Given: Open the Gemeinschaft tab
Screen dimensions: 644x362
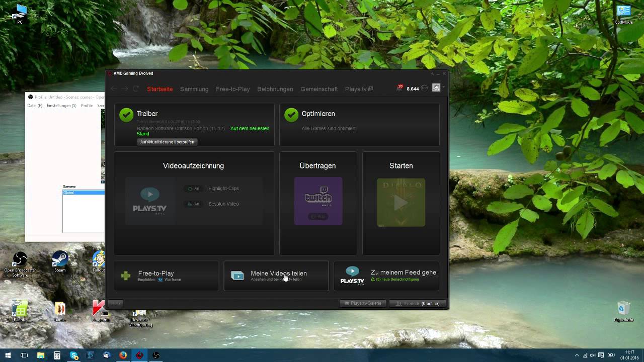Looking at the screenshot, I should [x=319, y=89].
